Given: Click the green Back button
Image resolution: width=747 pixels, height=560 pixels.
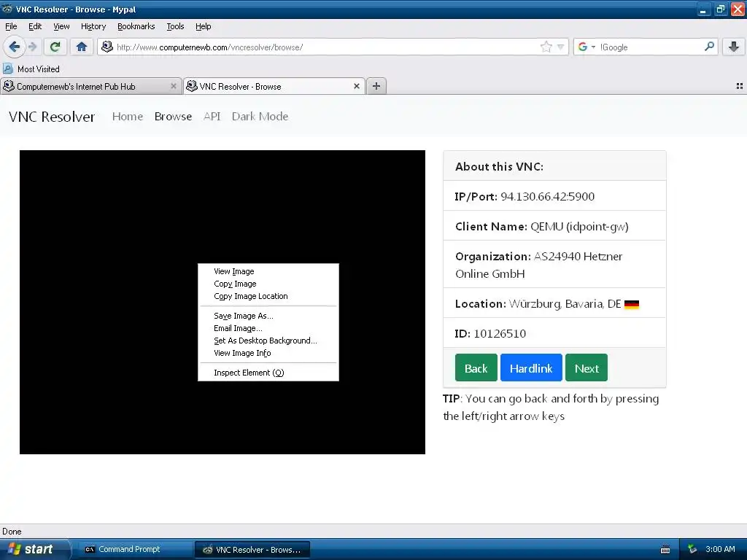Looking at the screenshot, I should pos(476,367).
